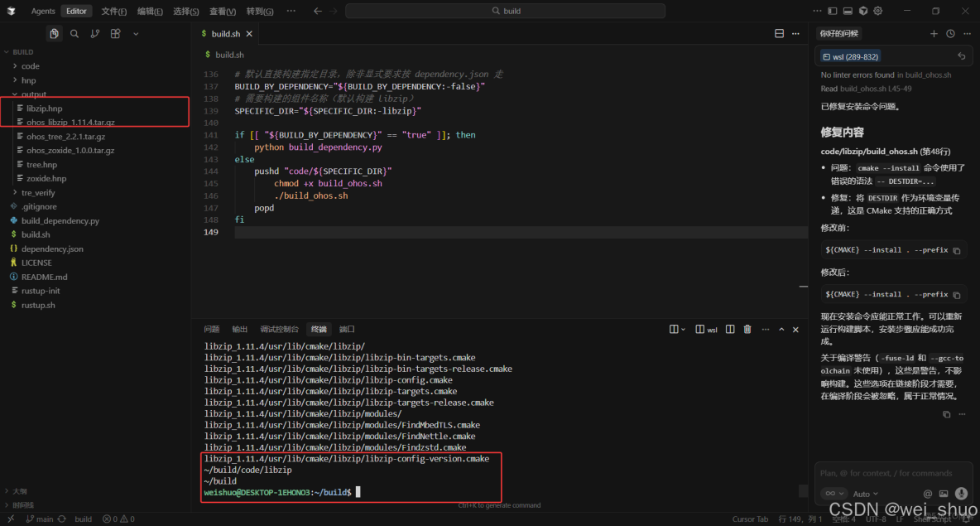
Task: Click the microphone icon in the chat input
Action: [x=960, y=494]
